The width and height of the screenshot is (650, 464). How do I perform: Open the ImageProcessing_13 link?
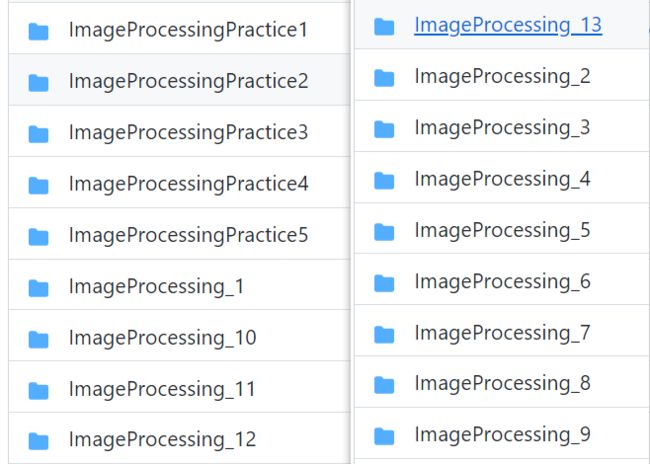point(508,25)
